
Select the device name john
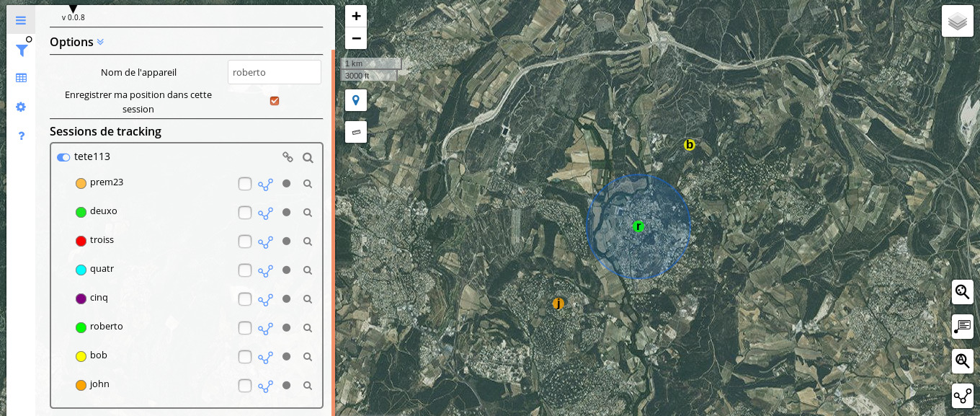99,384
